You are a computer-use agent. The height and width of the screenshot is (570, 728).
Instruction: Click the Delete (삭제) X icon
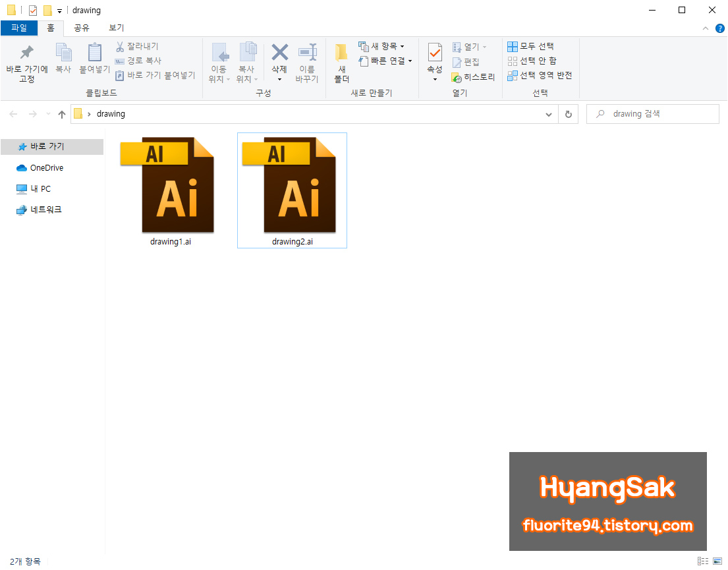[279, 52]
